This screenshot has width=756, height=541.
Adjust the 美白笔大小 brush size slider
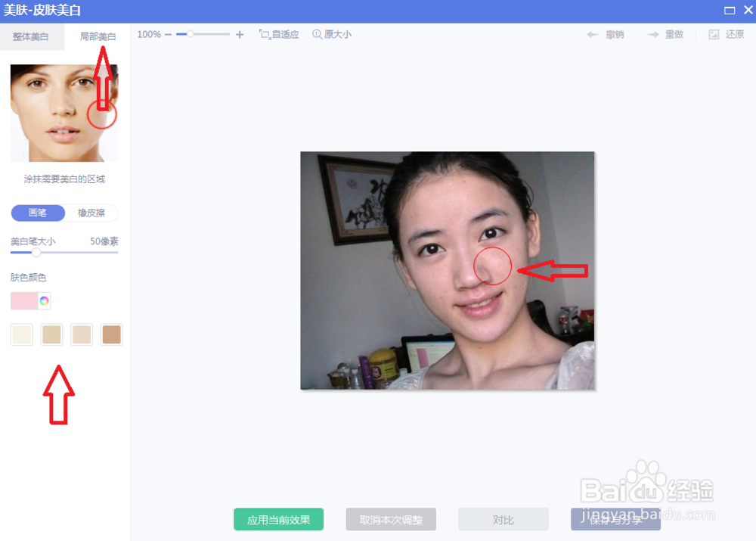[36, 253]
